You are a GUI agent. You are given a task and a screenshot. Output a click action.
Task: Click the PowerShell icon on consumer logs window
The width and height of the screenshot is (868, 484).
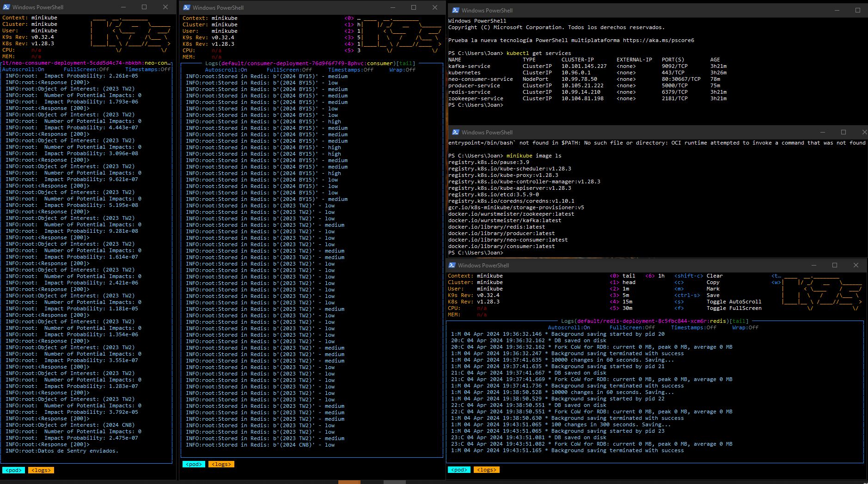(187, 7)
